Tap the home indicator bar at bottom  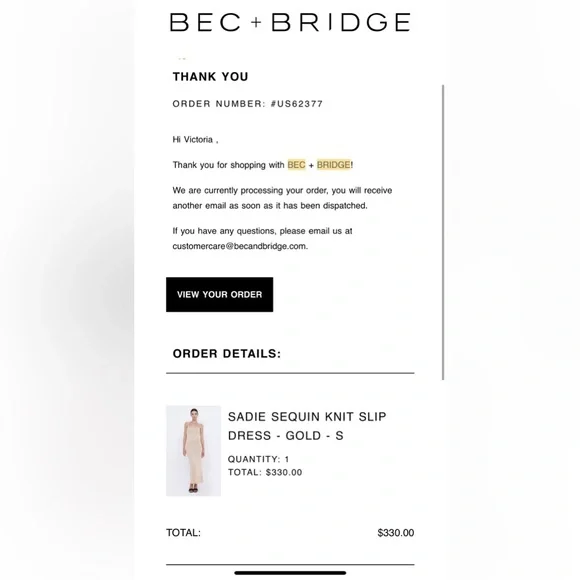tap(290, 573)
